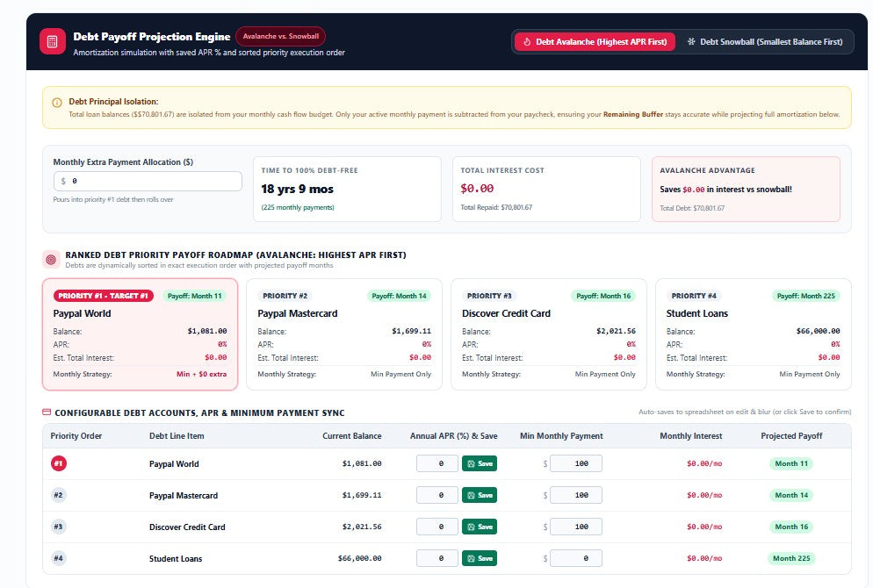This screenshot has width=873, height=588.
Task: Click the Month 11 projected payoff pill
Action: [x=791, y=463]
